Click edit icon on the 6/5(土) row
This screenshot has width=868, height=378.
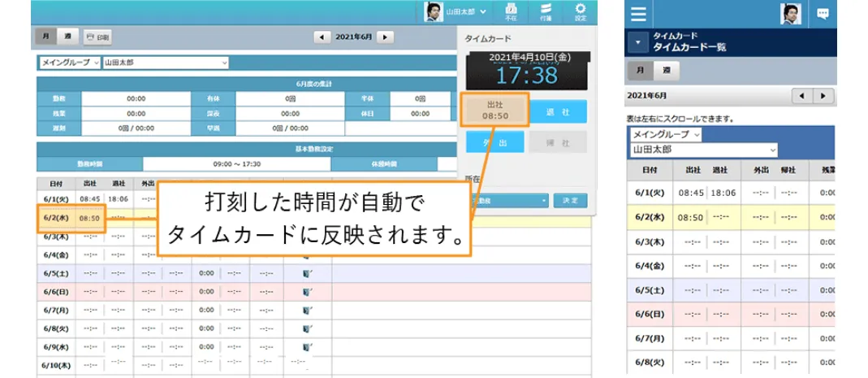(x=306, y=275)
